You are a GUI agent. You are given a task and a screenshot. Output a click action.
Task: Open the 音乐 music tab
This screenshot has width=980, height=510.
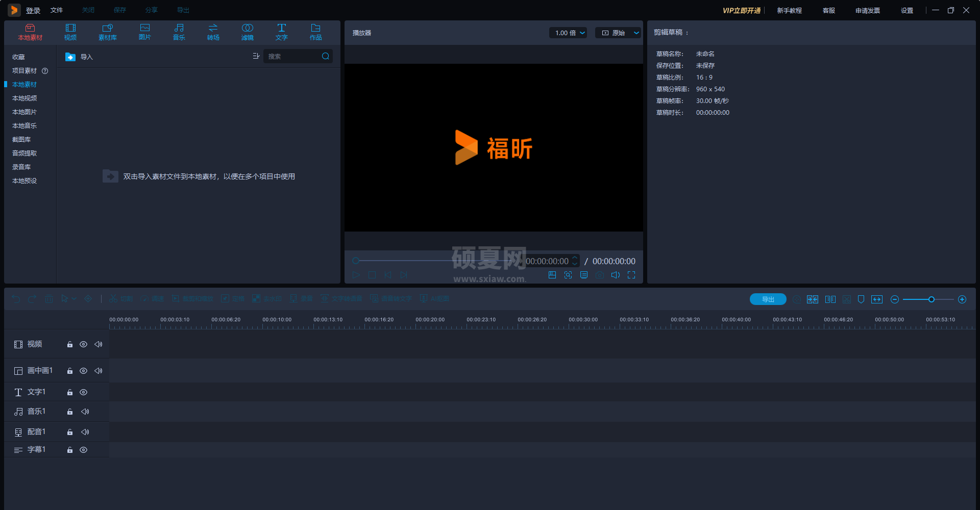(x=179, y=32)
